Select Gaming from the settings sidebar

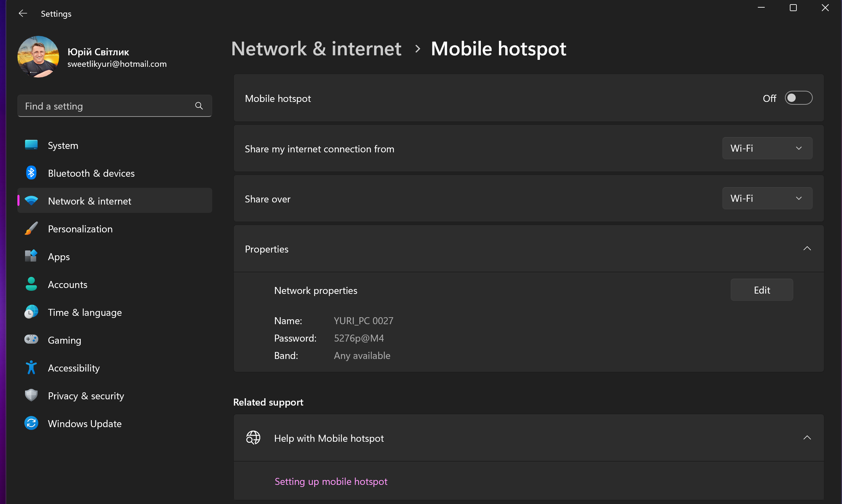click(64, 339)
